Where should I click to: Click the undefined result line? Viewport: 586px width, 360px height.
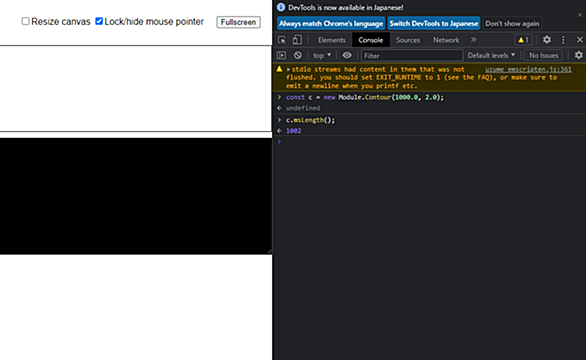[x=303, y=108]
